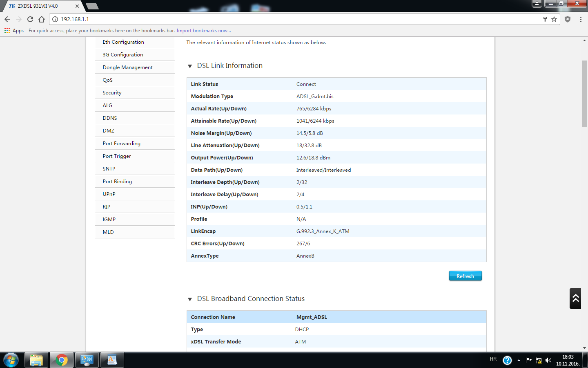588x368 pixels.
Task: Bookmark this page with star icon
Action: [554, 19]
